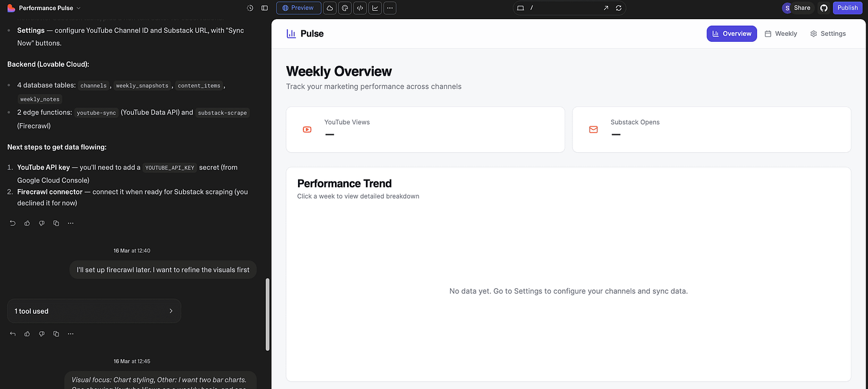The image size is (868, 389).
Task: Click the substack-scrape code label
Action: coord(222,113)
